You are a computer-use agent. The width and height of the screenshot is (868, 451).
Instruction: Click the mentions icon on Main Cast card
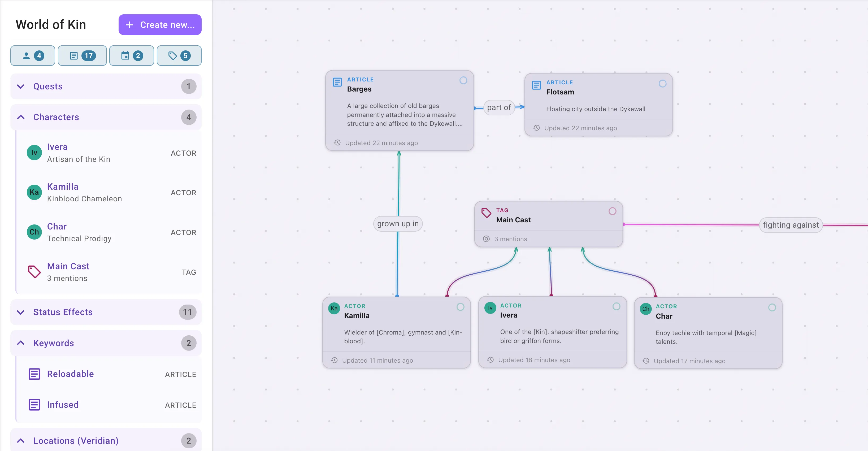pyautogui.click(x=486, y=239)
